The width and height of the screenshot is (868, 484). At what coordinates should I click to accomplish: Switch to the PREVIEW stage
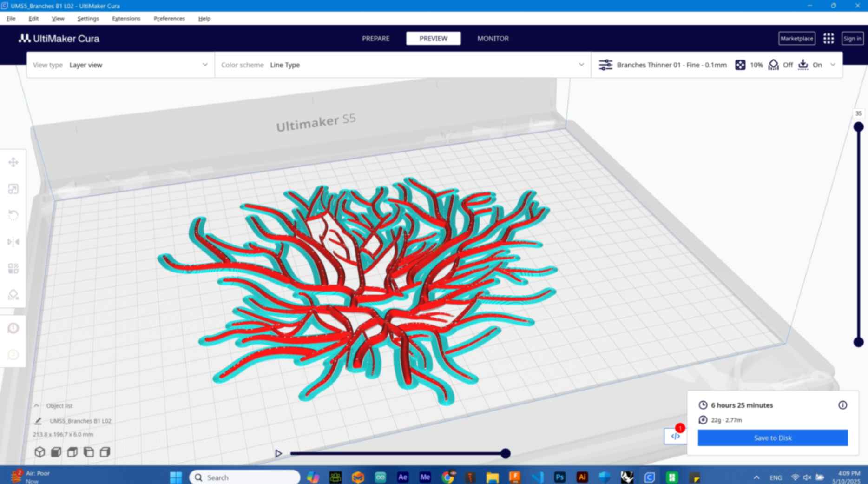433,39
